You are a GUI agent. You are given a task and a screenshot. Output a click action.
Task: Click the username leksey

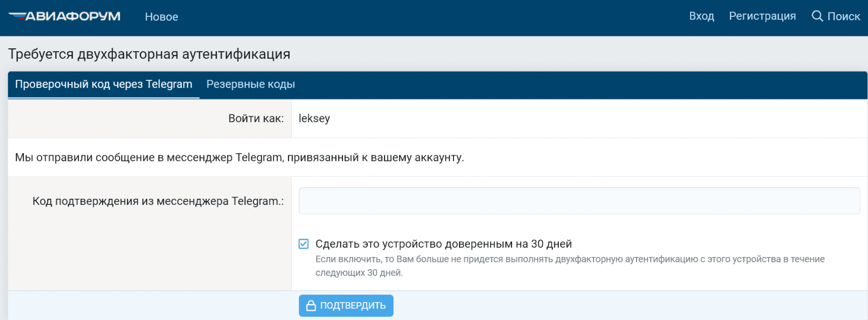point(314,118)
